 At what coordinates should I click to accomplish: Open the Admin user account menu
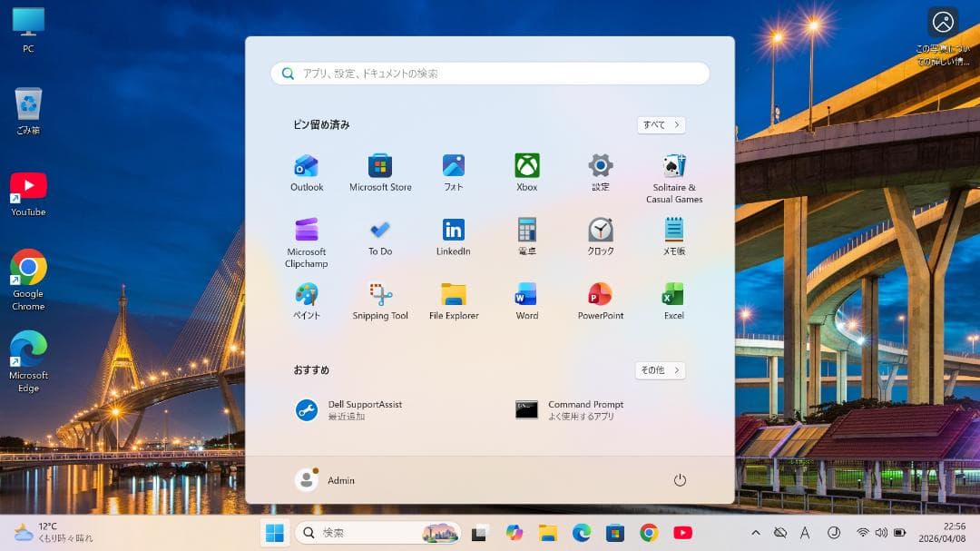[x=325, y=480]
